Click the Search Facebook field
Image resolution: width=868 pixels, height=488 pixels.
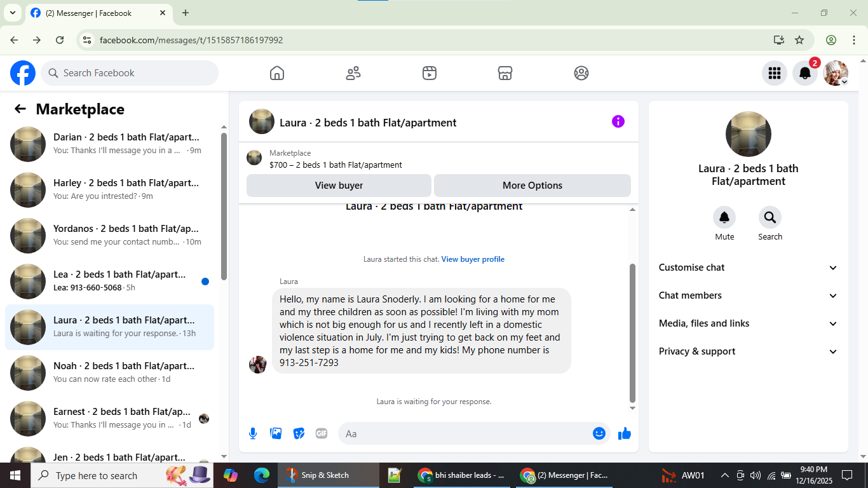tap(130, 73)
